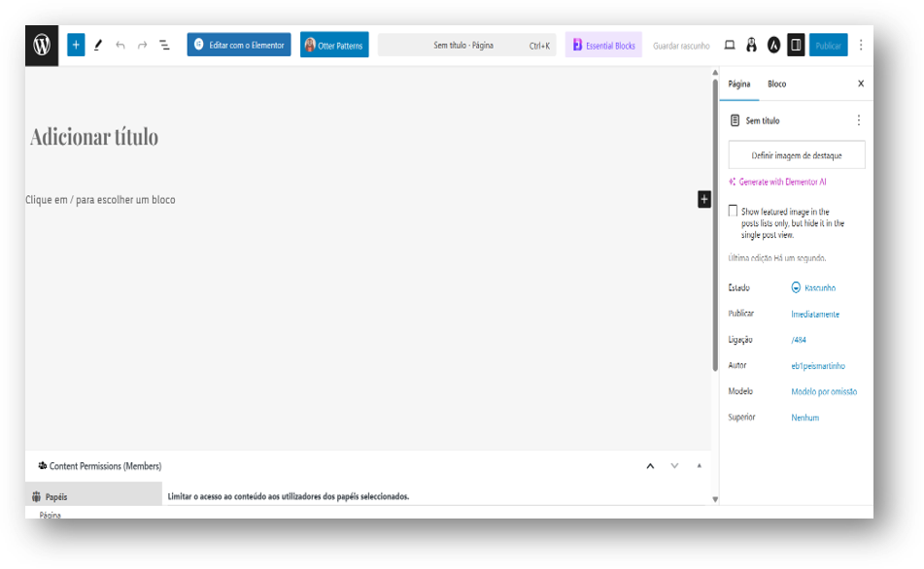This screenshot has height=569, width=924.
Task: Click Generate with Elementor AI link
Action: click(777, 182)
